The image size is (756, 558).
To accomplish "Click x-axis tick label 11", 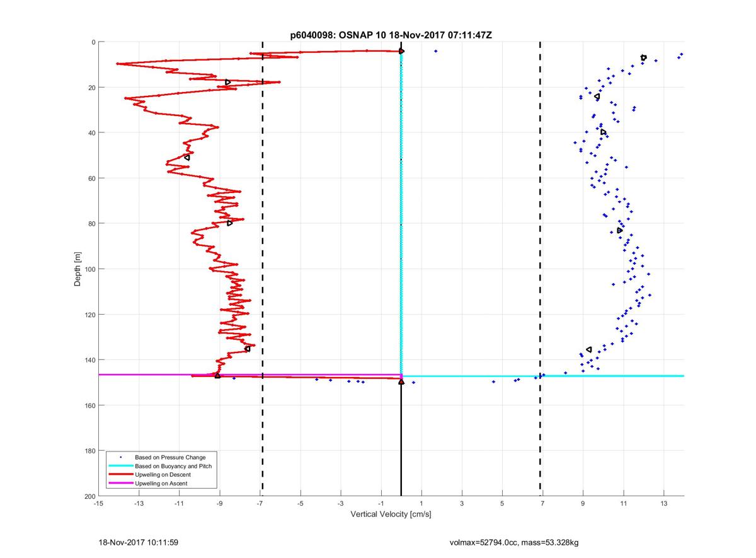I will (x=623, y=504).
